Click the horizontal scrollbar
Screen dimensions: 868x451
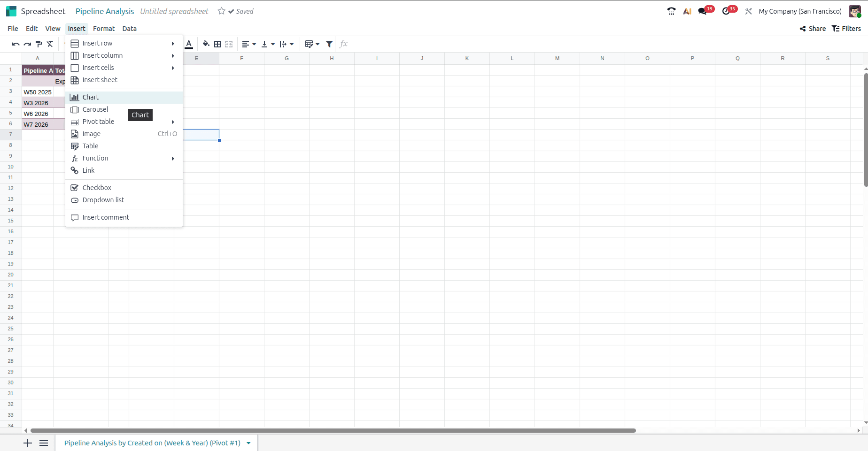coord(333,430)
